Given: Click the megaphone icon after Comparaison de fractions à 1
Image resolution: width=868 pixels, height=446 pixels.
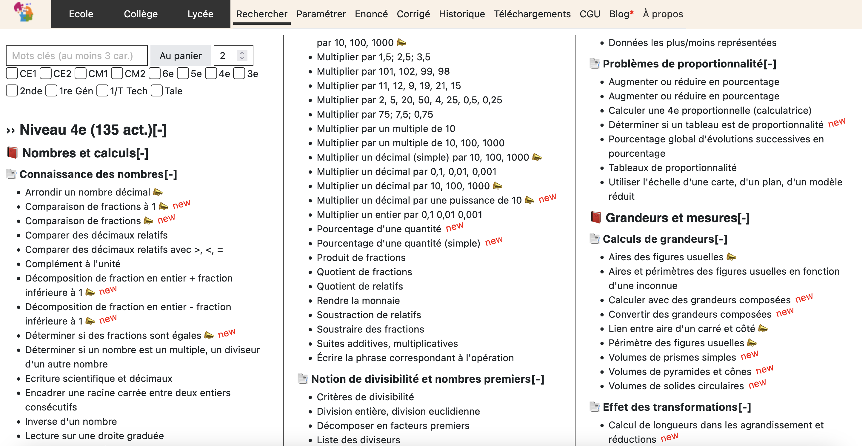Looking at the screenshot, I should [164, 206].
